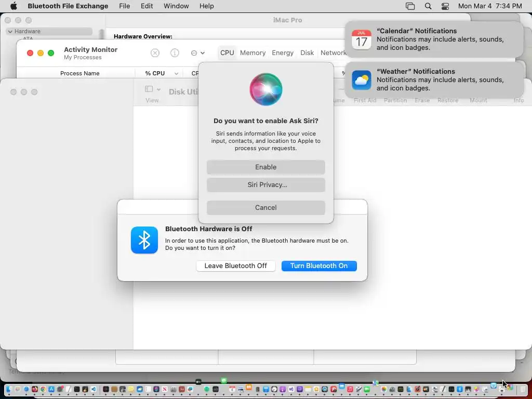The height and width of the screenshot is (399, 532).
Task: Switch to Activity Monitor's Disk tab
Action: tap(307, 52)
